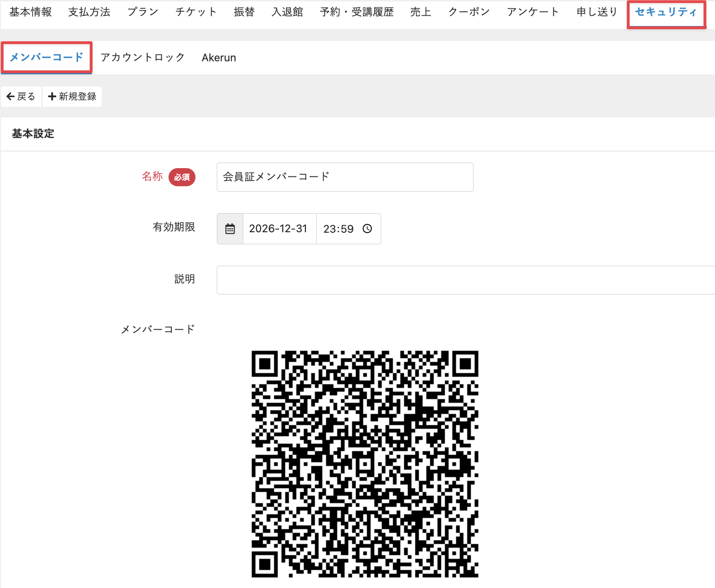Image resolution: width=715 pixels, height=588 pixels.
Task: Open the 振替 tab
Action: click(244, 12)
